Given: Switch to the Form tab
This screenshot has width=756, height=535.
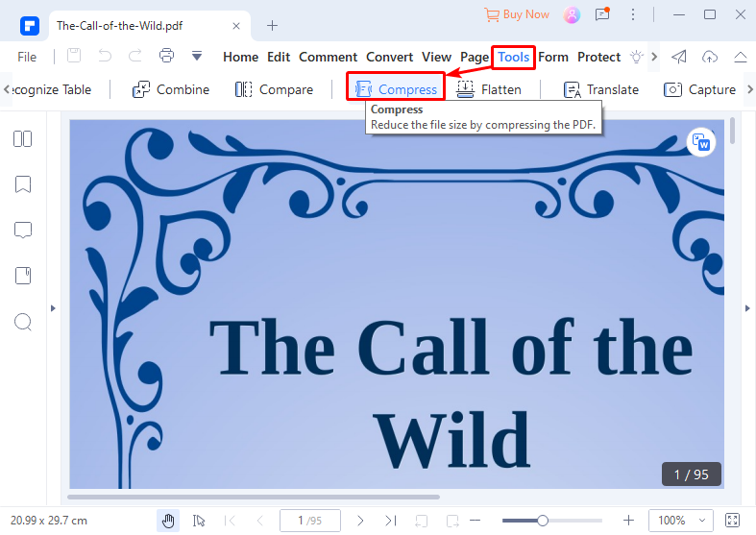Looking at the screenshot, I should point(553,57).
